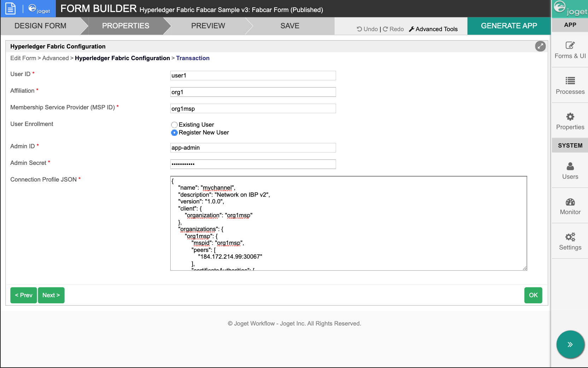Screen dimensions: 588x368
Task: Open app Properties gear icon
Action: [x=570, y=117]
